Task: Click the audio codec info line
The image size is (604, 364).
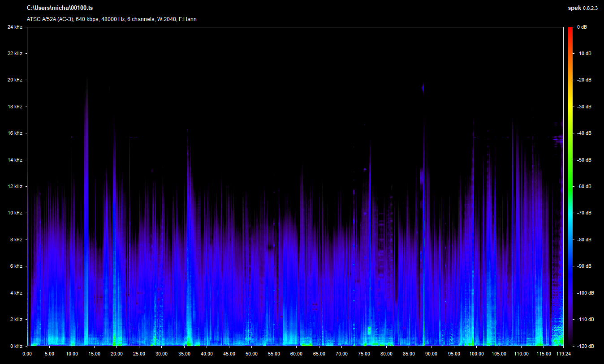Action: click(x=112, y=19)
